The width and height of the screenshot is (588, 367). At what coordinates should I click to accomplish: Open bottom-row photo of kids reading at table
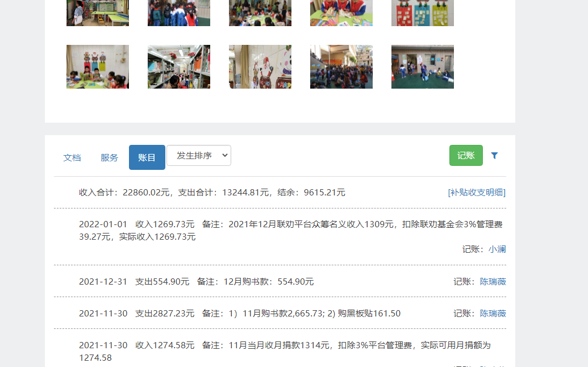click(x=98, y=67)
